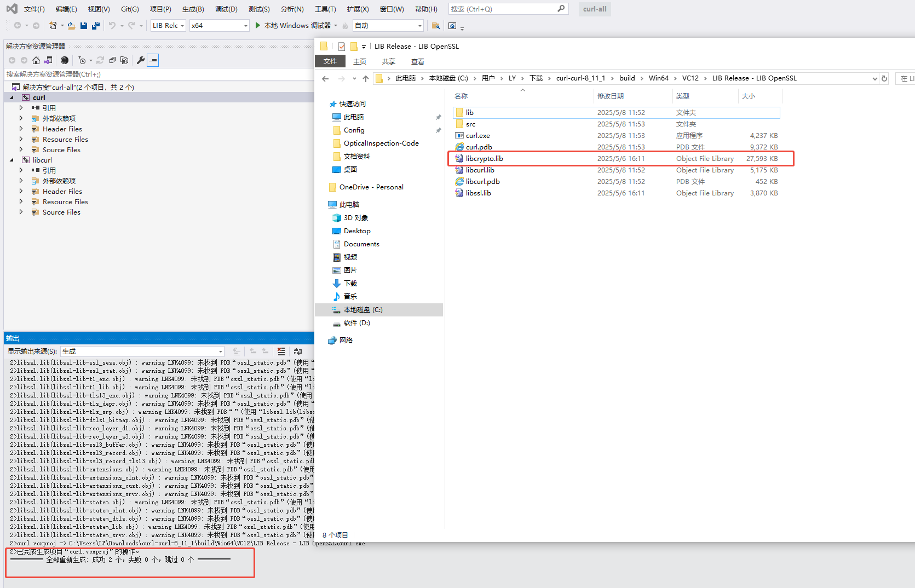Pin the Config folder to quick access
This screenshot has width=915, height=588.
coord(438,130)
